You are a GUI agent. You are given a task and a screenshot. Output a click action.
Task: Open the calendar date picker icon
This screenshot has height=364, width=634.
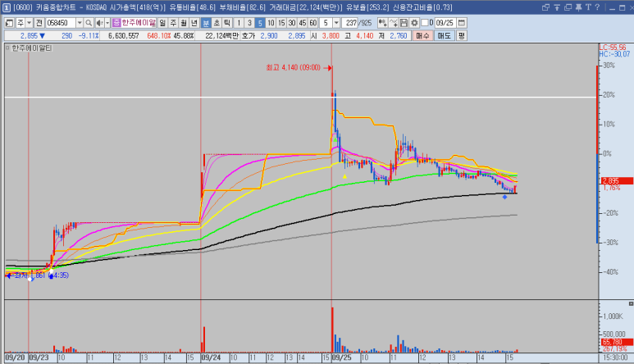coord(461,23)
